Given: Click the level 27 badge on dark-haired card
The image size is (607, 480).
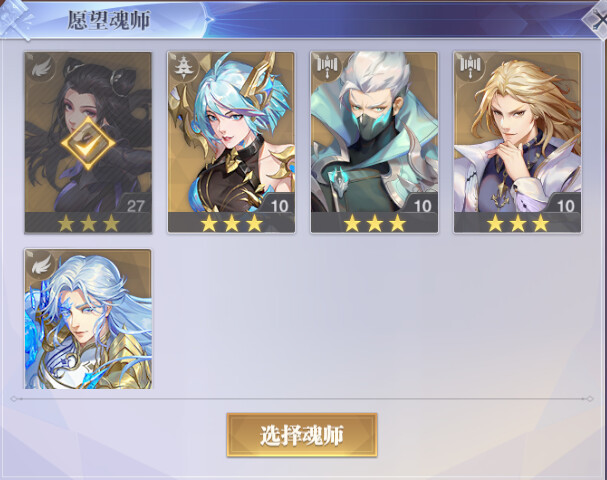Looking at the screenshot, I should pyautogui.click(x=135, y=205).
